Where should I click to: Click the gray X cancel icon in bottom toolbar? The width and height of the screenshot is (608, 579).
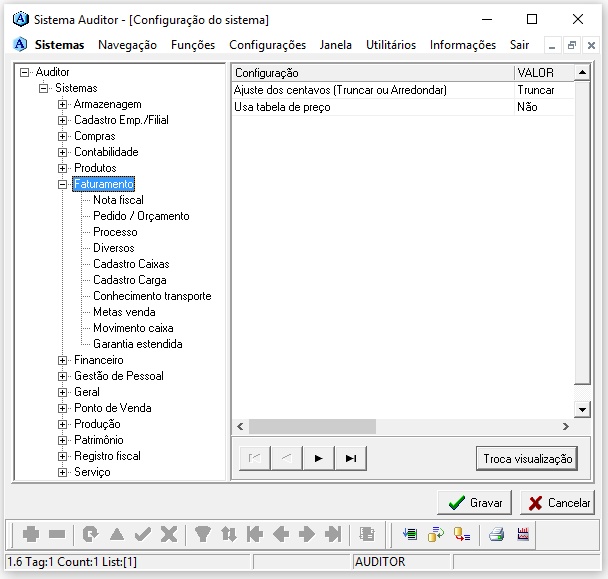(169, 534)
